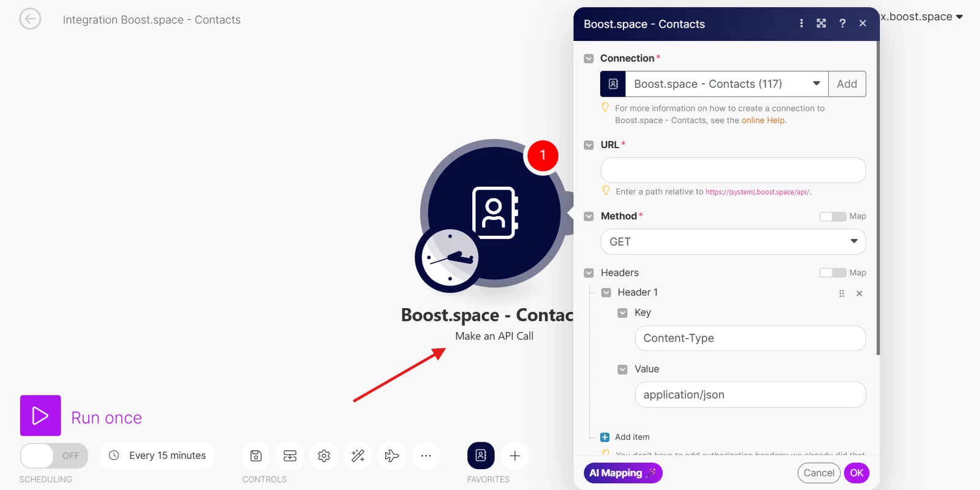Click the red notification badge on module
The width and height of the screenshot is (980, 490).
tap(543, 156)
